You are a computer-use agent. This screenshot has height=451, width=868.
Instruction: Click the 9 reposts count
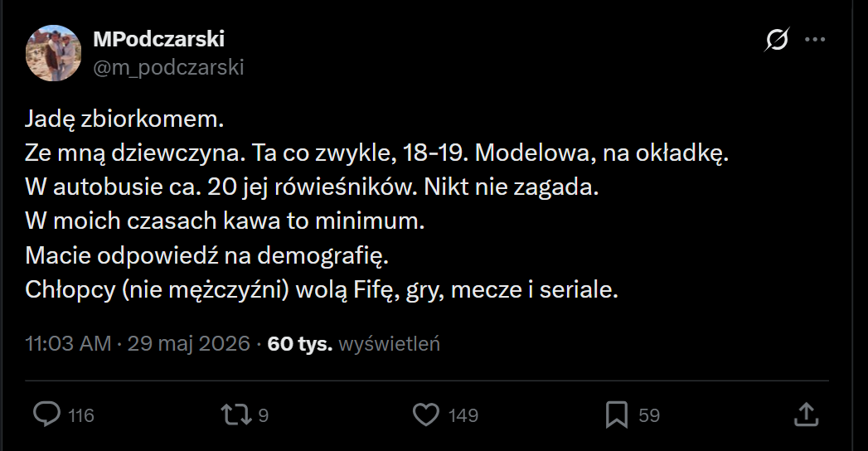264,415
